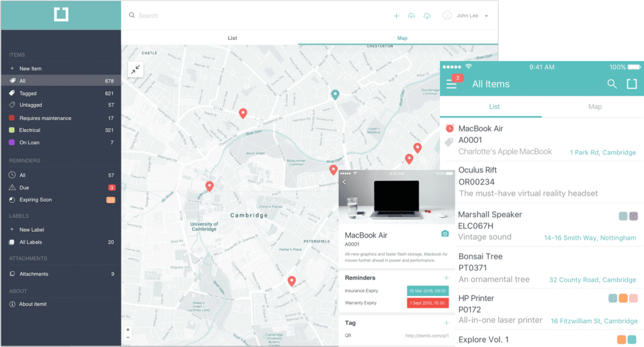Switch to the Map tab on mobile
This screenshot has width=644, height=347.
[x=595, y=107]
